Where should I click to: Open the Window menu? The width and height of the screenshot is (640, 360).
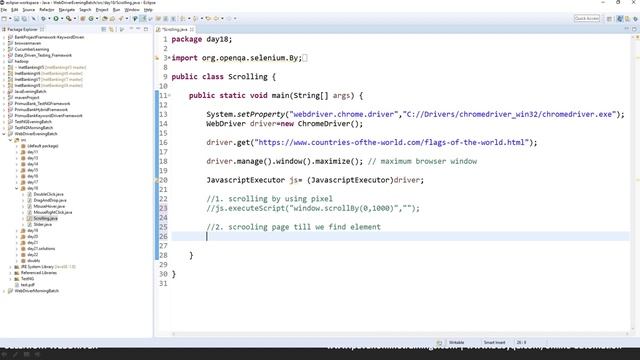[132, 9]
